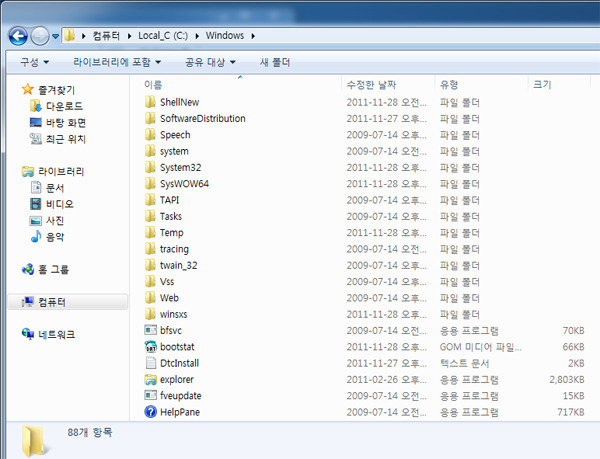Open the 구성 menu
This screenshot has height=459, width=600.
click(x=35, y=62)
